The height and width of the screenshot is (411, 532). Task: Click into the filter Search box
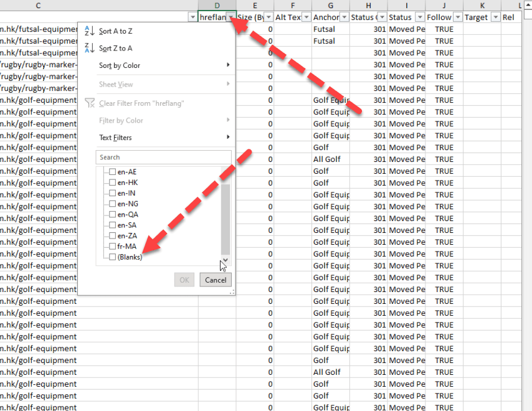pyautogui.click(x=163, y=158)
